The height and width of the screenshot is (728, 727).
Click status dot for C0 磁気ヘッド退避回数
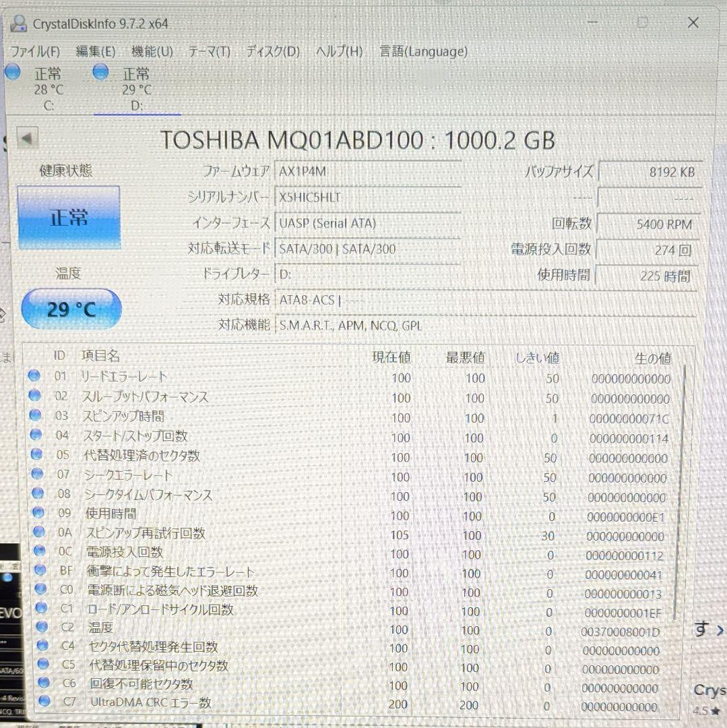tap(41, 588)
